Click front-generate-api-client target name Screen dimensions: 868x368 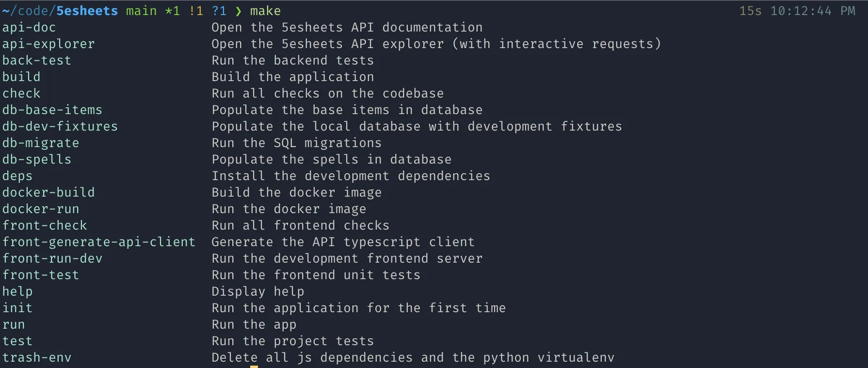click(99, 242)
